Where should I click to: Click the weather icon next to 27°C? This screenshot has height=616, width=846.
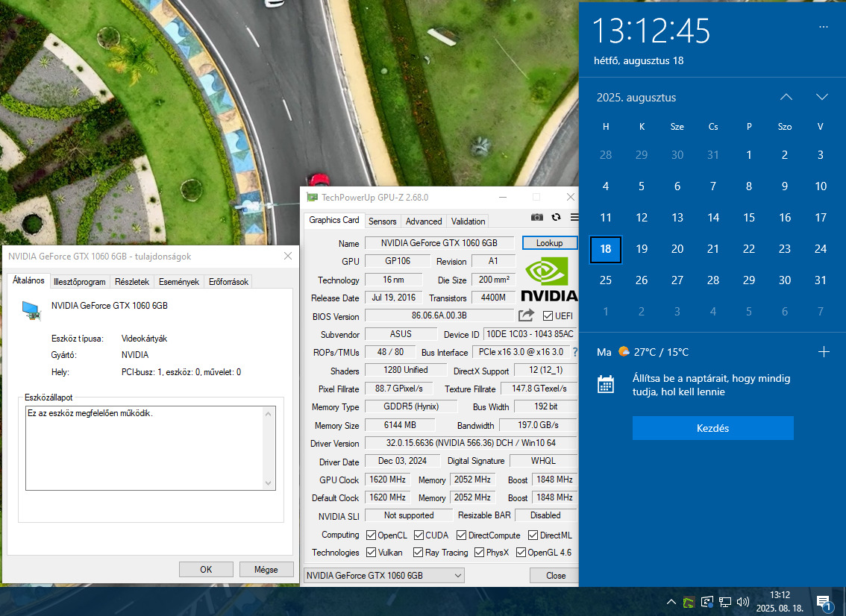(624, 352)
